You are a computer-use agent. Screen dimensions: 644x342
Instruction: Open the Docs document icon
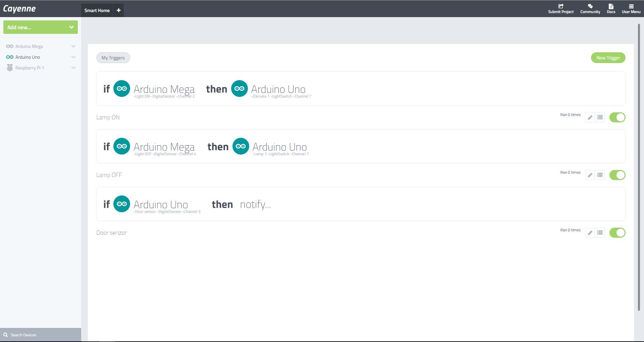[x=611, y=6]
